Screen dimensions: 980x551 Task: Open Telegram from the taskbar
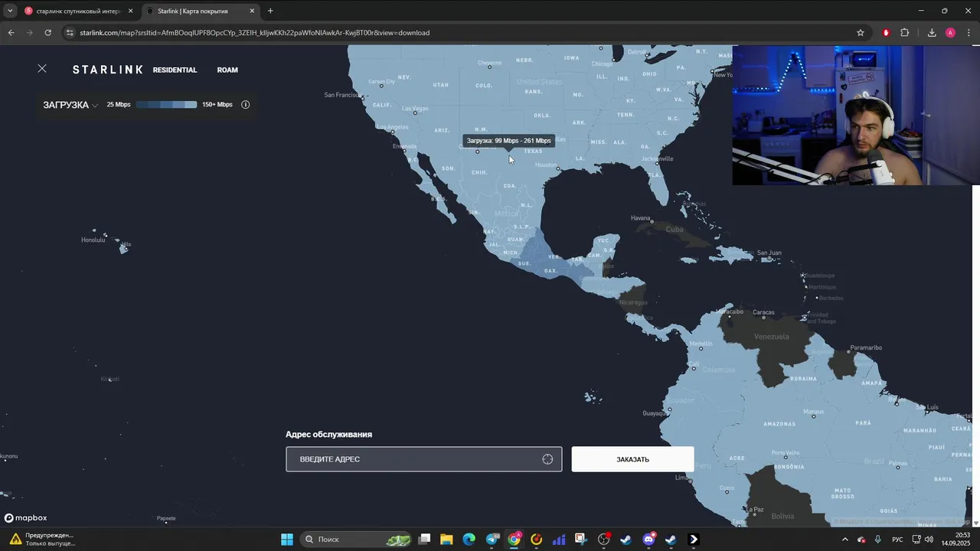492,540
